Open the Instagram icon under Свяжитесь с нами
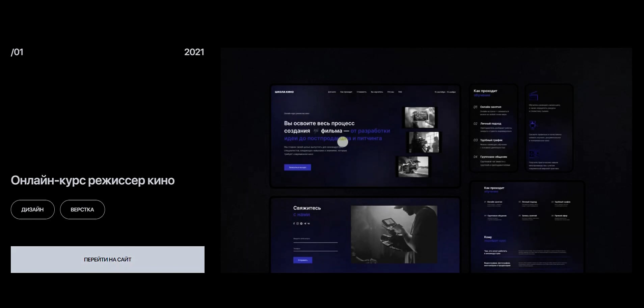This screenshot has height=308, width=644. tap(297, 223)
